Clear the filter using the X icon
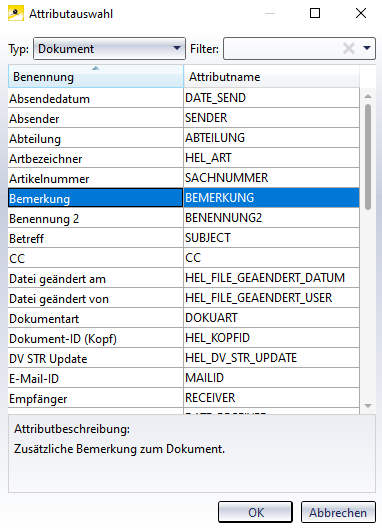The height and width of the screenshot is (531, 382). [348, 48]
